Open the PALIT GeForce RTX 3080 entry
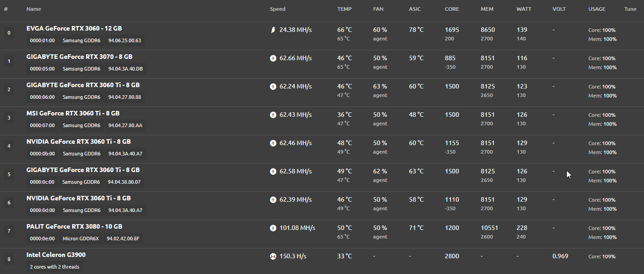 point(322,234)
